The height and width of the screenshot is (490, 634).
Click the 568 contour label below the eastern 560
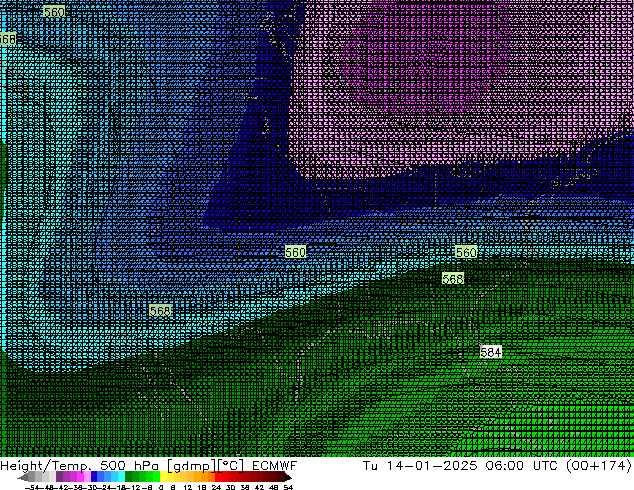[x=452, y=279]
